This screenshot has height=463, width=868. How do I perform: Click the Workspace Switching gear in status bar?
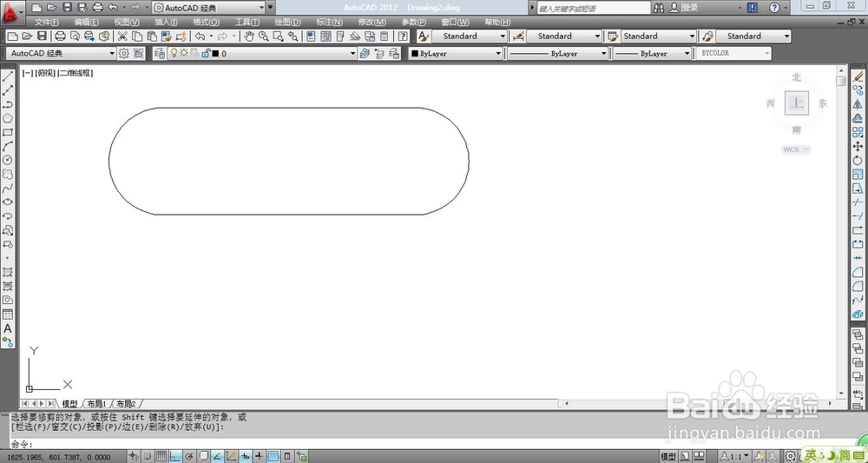pos(791,456)
